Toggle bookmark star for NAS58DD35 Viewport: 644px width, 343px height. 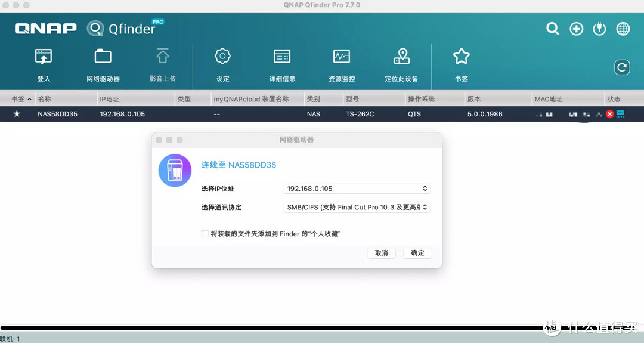click(17, 114)
